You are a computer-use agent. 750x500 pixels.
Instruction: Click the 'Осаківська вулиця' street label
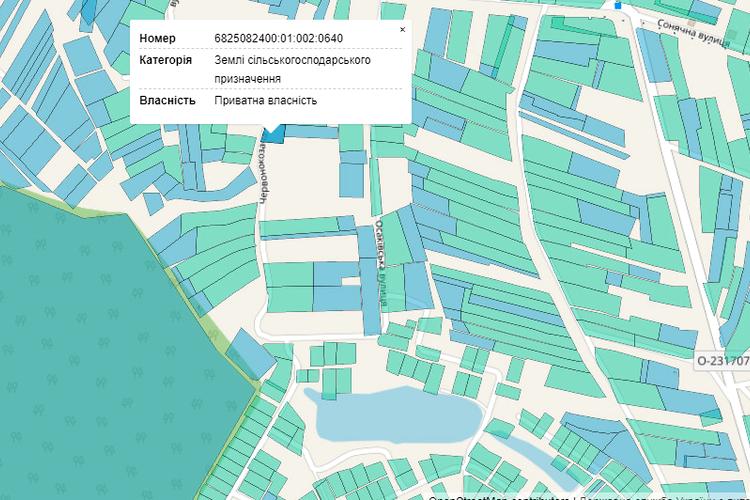(380, 264)
